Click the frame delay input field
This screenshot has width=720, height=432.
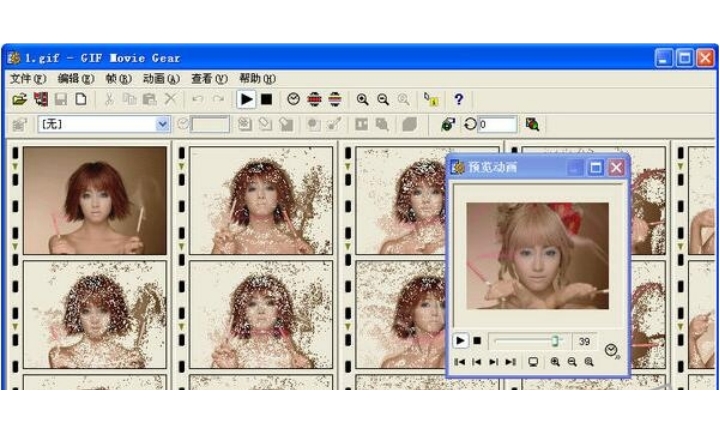point(210,124)
